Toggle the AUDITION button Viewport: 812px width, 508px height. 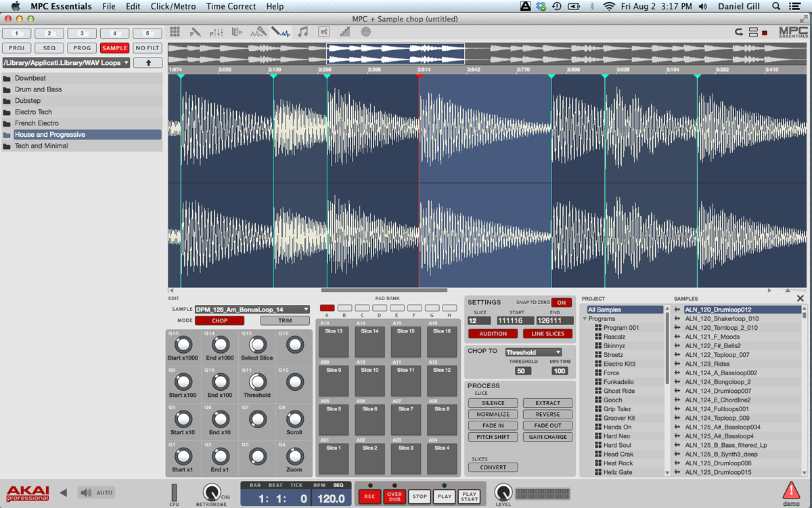493,334
